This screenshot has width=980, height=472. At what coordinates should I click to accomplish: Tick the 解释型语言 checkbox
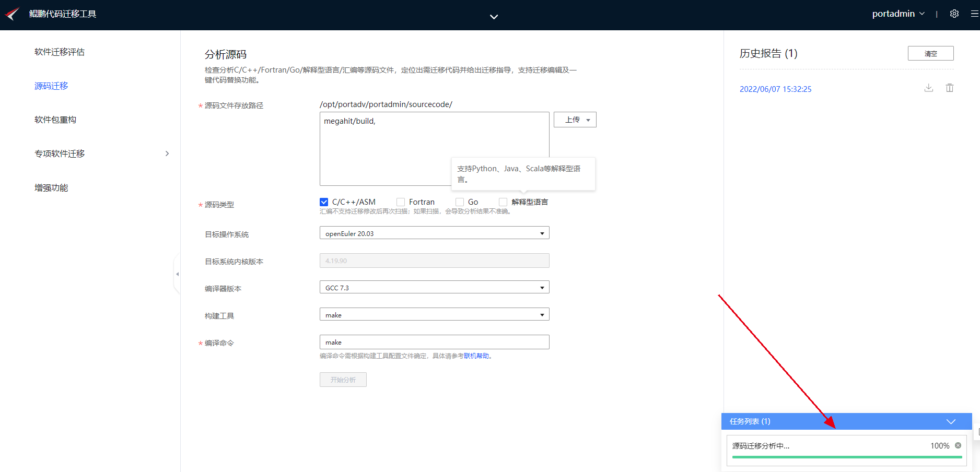503,202
